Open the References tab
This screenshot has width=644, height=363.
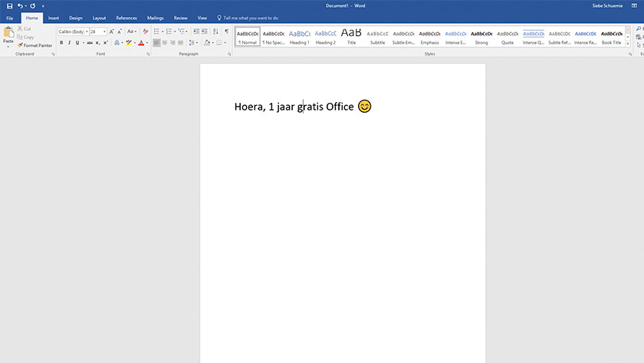(127, 17)
